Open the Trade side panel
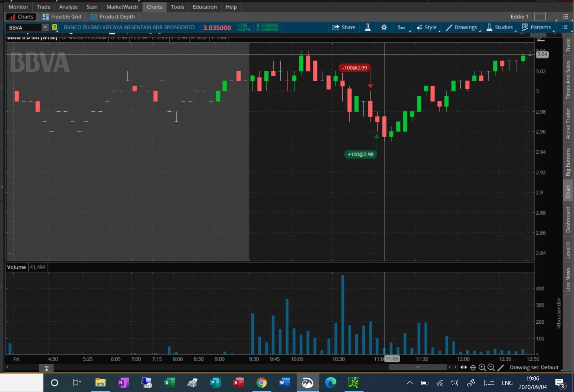The width and height of the screenshot is (574, 392). pos(568,45)
